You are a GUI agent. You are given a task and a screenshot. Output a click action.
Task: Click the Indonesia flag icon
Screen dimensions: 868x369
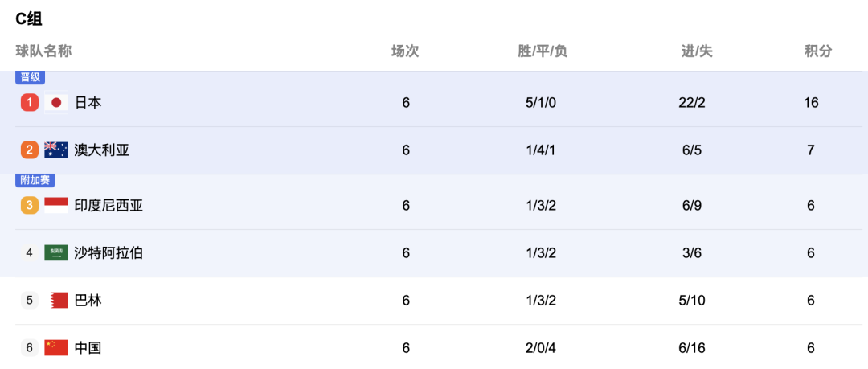point(56,205)
